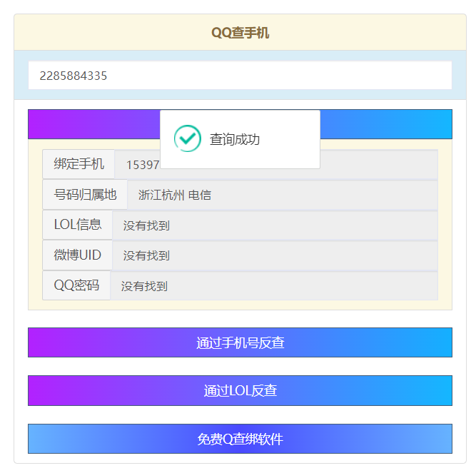Select the QQ密码 label
The width and height of the screenshot is (476, 468).
76,285
